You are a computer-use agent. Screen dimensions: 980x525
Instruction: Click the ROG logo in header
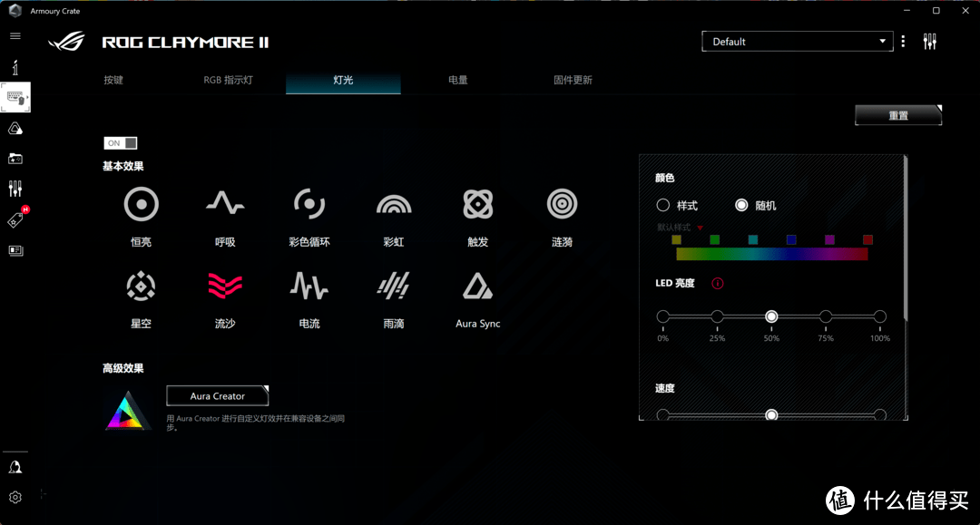(66, 42)
